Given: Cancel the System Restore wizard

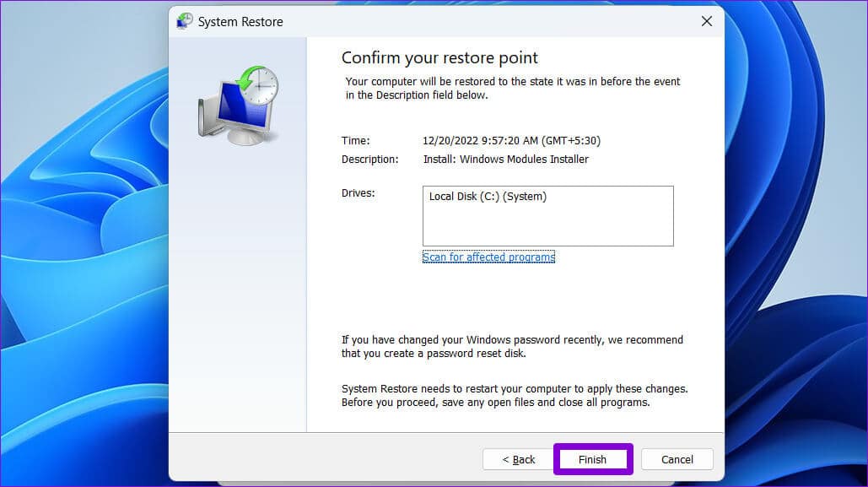Looking at the screenshot, I should pos(677,459).
